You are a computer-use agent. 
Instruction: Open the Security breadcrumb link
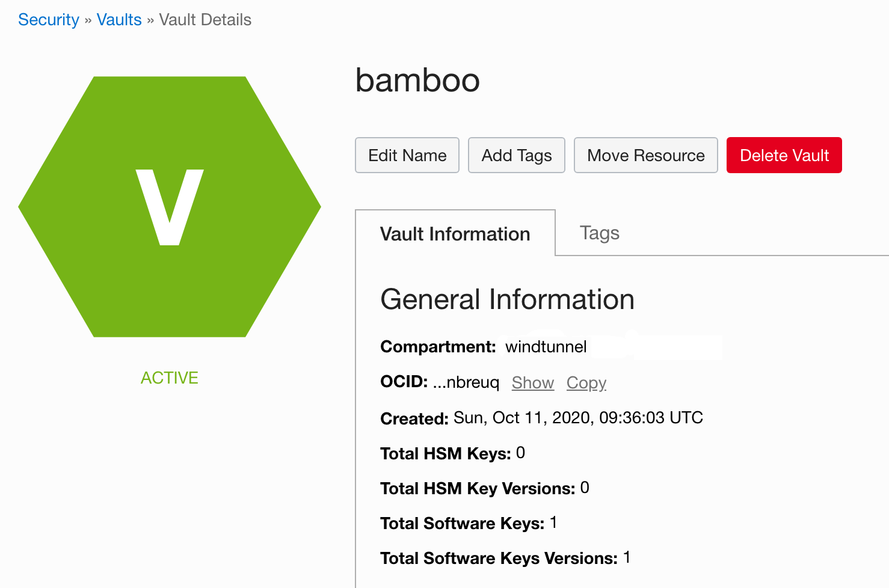(49, 20)
